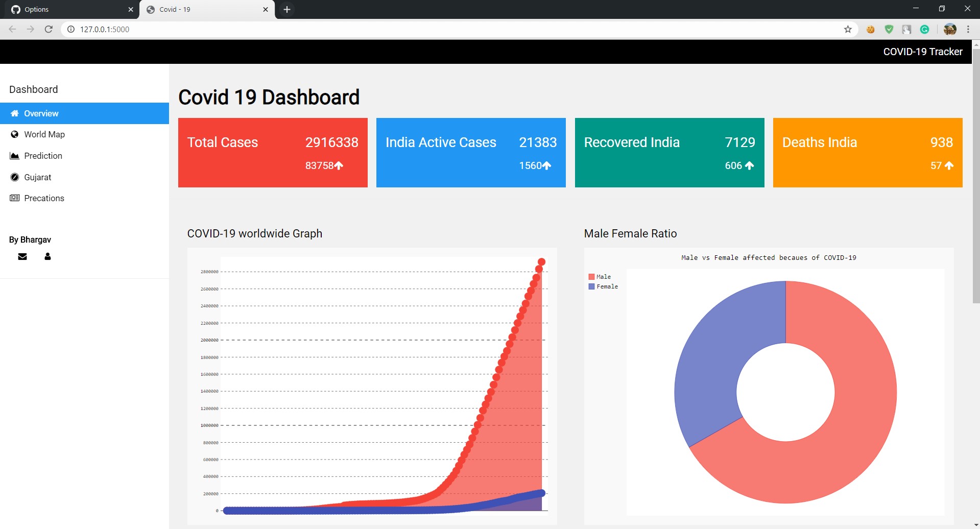Close the Covid - 19 tab

tap(266, 9)
